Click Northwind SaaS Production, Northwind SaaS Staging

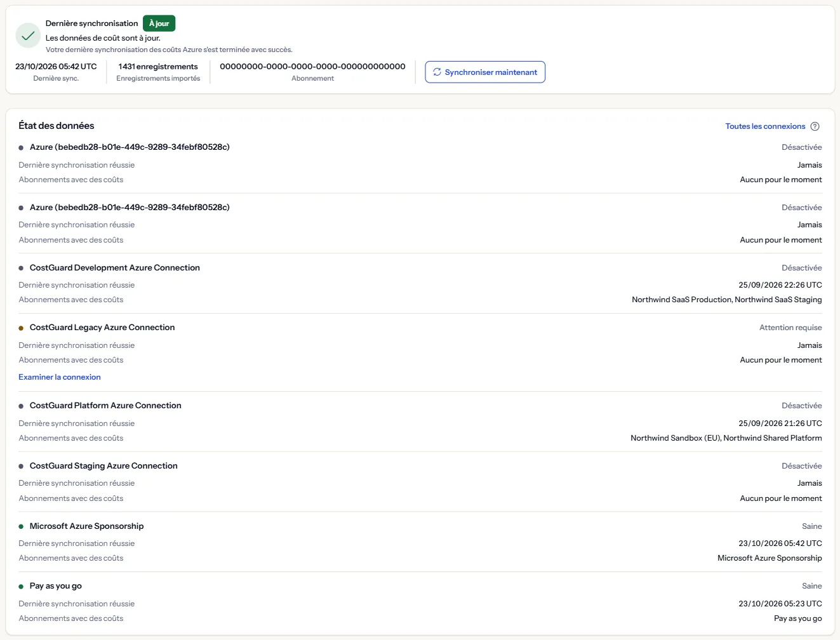tap(727, 300)
